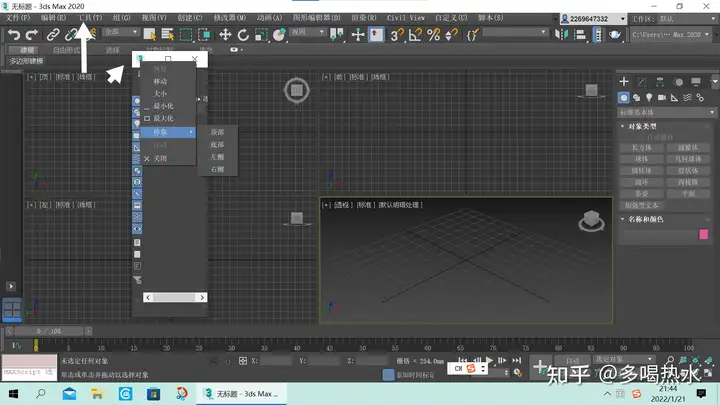The width and height of the screenshot is (720, 405).
Task: Click the Render teapot icon
Action: (615, 34)
